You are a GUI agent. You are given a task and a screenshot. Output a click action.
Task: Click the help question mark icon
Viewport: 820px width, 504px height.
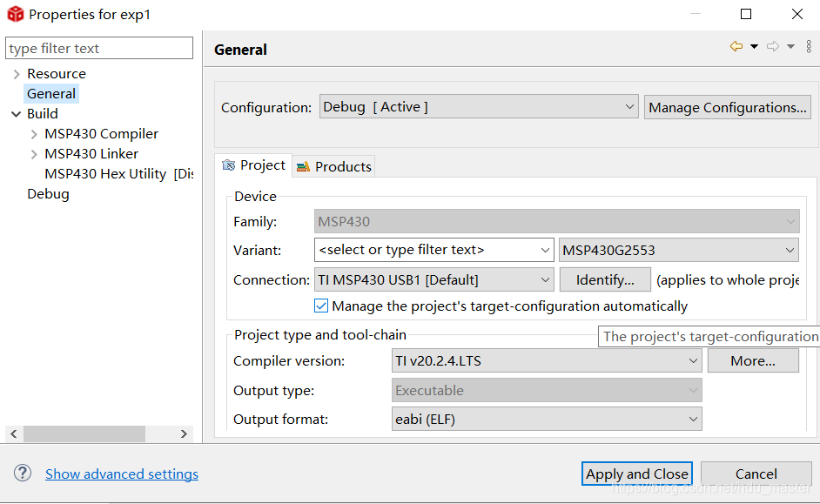click(x=23, y=474)
